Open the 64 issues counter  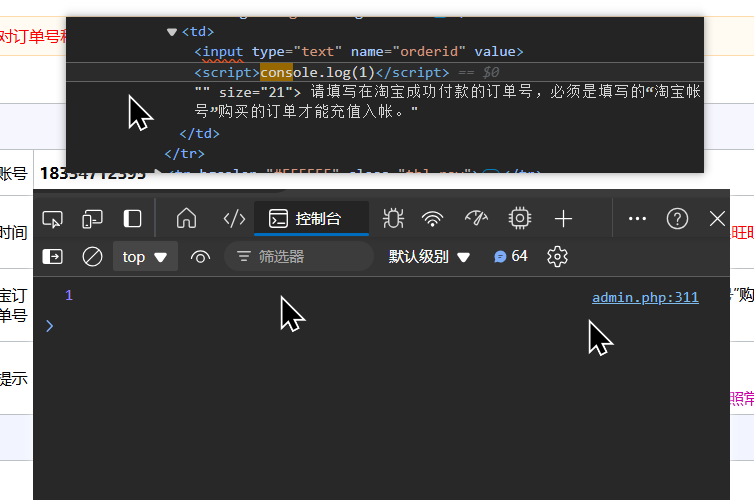pyautogui.click(x=511, y=256)
